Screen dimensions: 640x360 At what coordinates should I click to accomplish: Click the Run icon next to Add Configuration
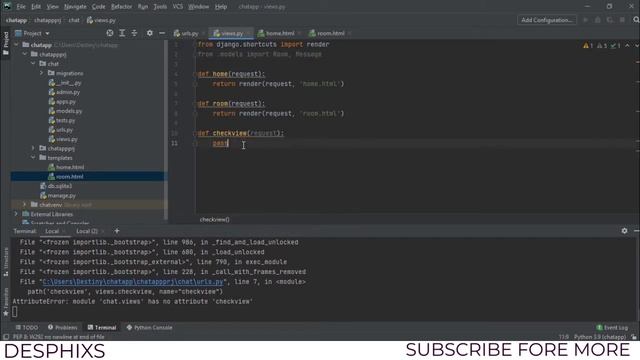pyautogui.click(x=585, y=20)
